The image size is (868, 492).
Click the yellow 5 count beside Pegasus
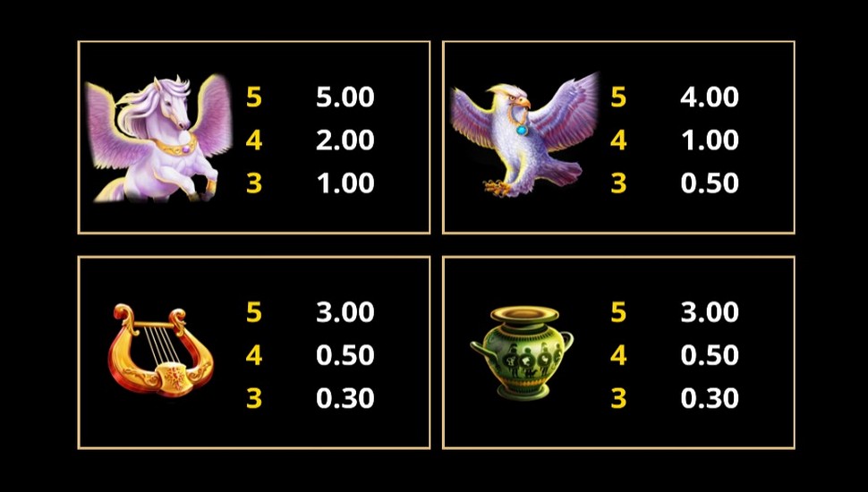coord(254,97)
